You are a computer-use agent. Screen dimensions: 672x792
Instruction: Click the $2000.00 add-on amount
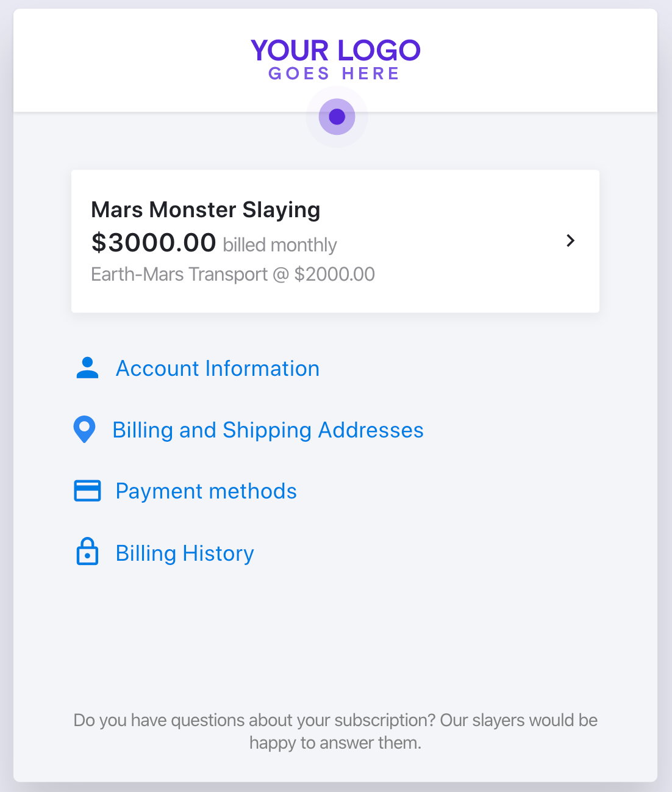point(335,275)
